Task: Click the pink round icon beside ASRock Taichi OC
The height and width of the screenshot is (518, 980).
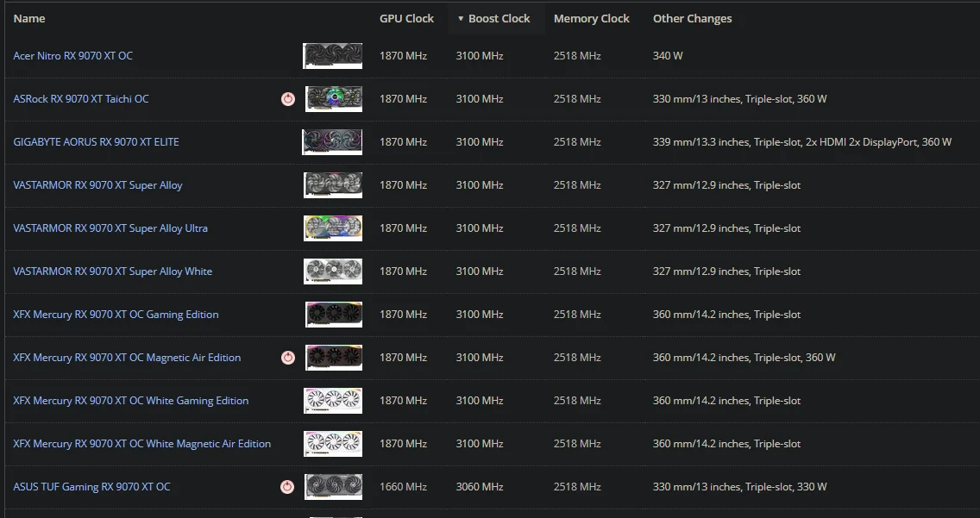Action: coord(288,99)
